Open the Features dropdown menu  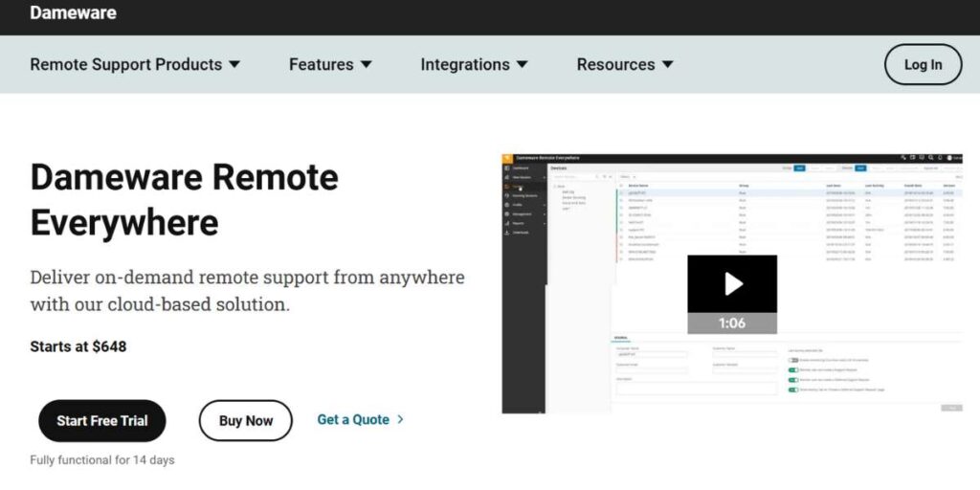(330, 64)
